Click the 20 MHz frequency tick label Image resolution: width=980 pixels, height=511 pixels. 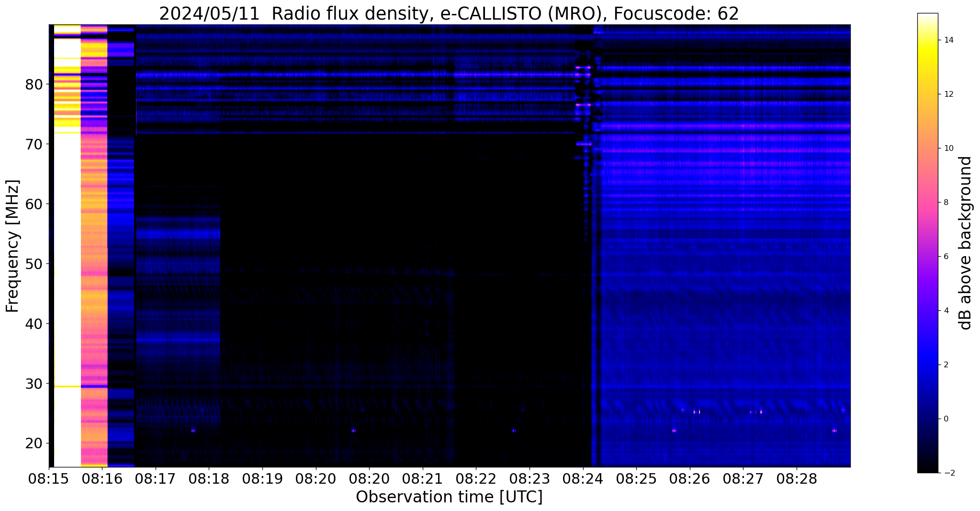[x=34, y=443]
